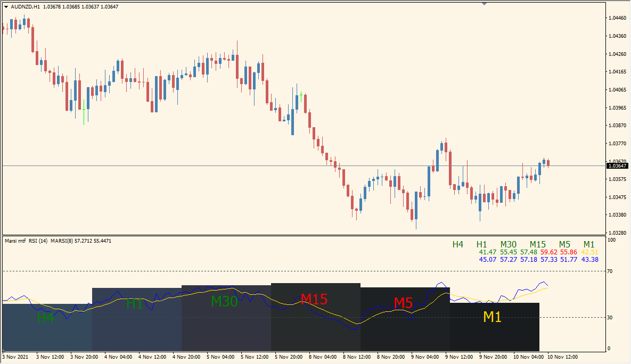The width and height of the screenshot is (631, 364).
Task: Click the blue value 57.18
Action: coord(529,260)
